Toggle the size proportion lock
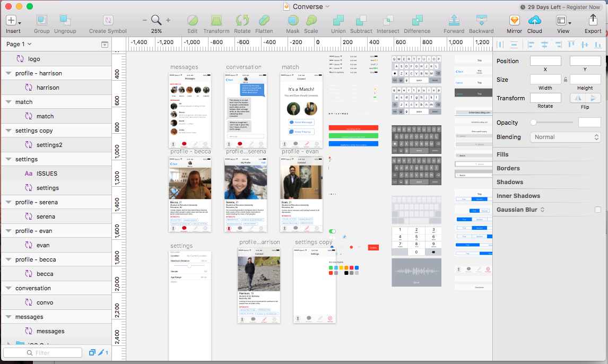This screenshot has height=364, width=608. tap(566, 80)
